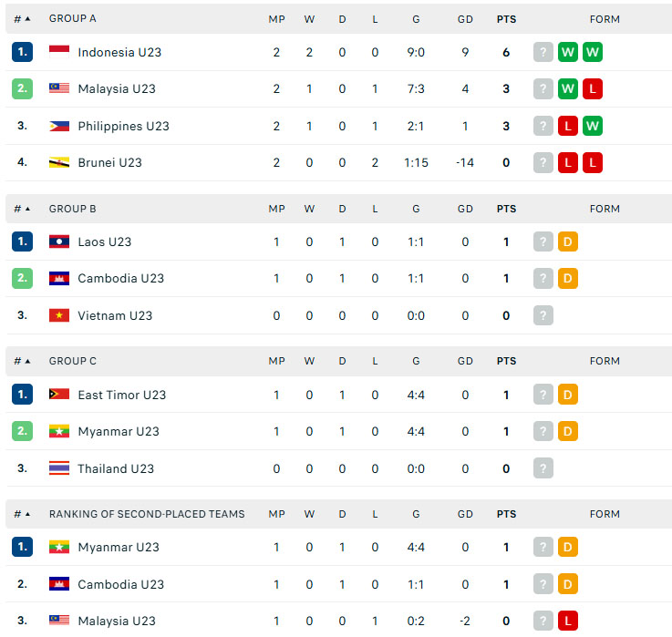Click Indonesia U23 upcoming match question-mark badge

[x=543, y=52]
